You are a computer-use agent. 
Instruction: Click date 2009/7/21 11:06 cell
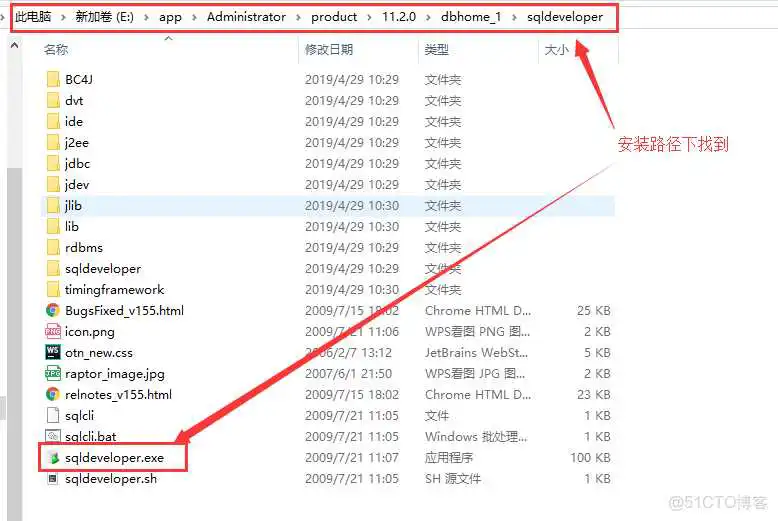tap(352, 331)
